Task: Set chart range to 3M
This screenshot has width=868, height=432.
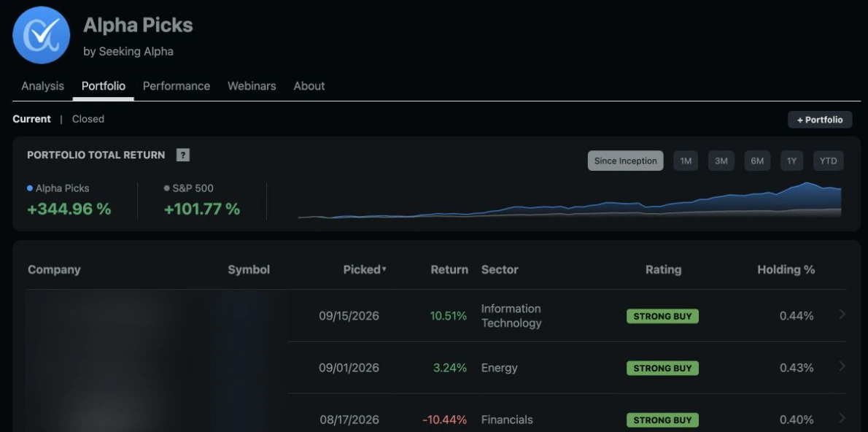Action: 721,161
